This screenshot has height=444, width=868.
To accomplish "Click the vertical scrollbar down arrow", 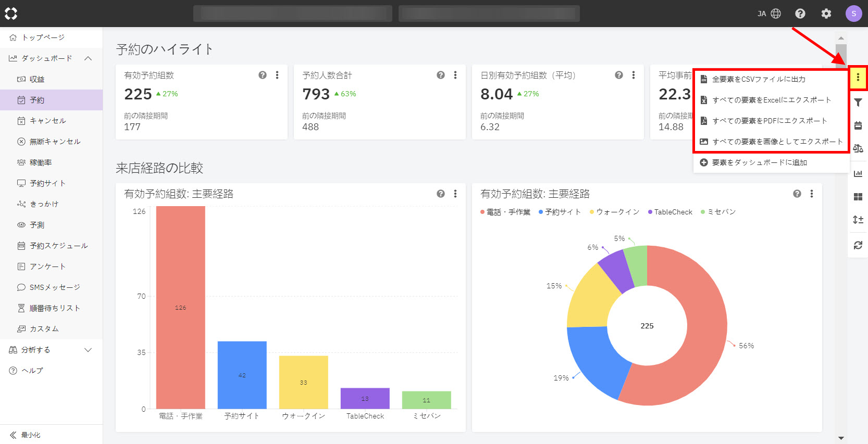I will point(841,438).
